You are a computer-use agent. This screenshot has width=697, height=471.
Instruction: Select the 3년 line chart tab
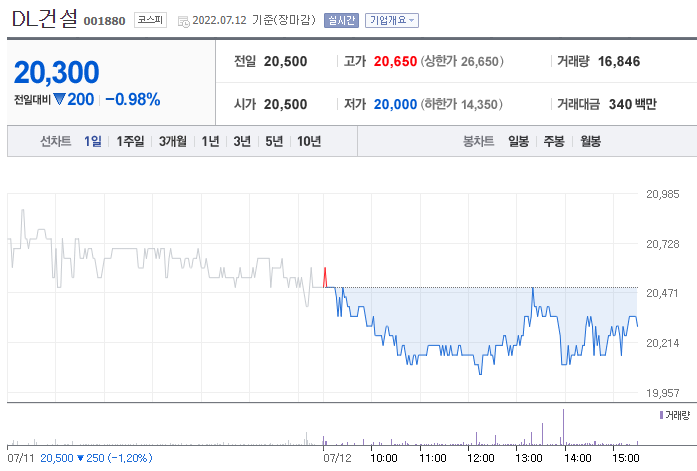242,141
